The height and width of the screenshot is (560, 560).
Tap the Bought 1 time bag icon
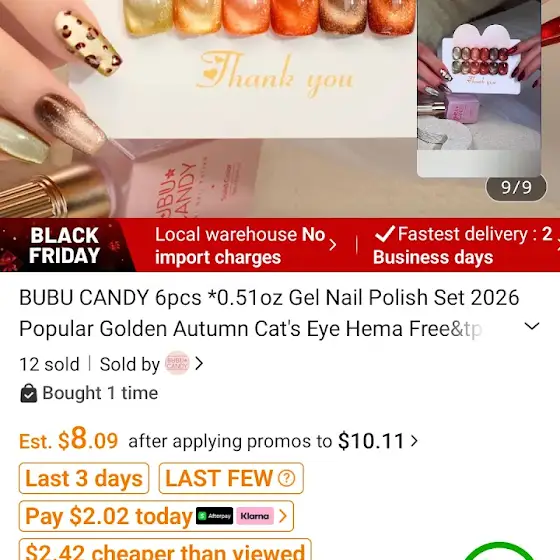click(29, 393)
